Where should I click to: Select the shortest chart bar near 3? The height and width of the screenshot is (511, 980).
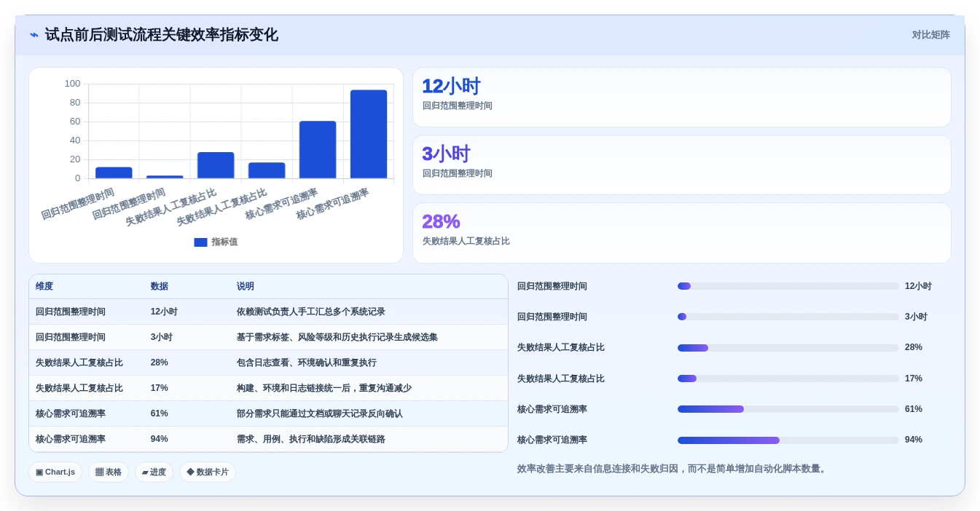(165, 177)
